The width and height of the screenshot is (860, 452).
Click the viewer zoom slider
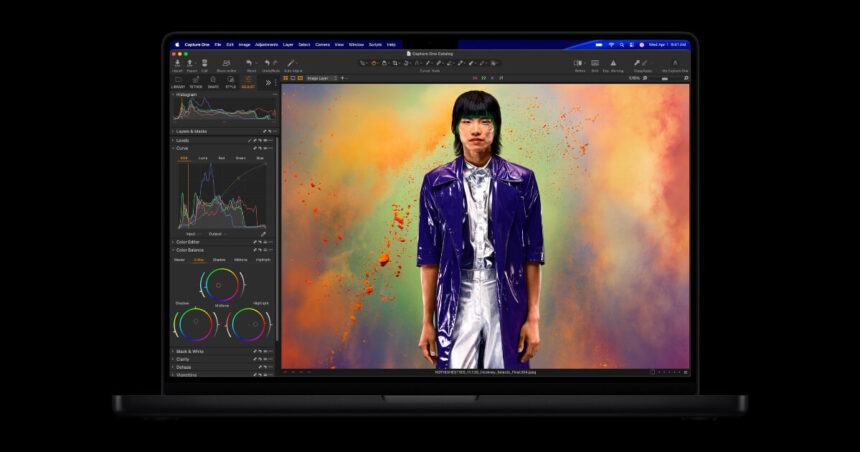665,78
